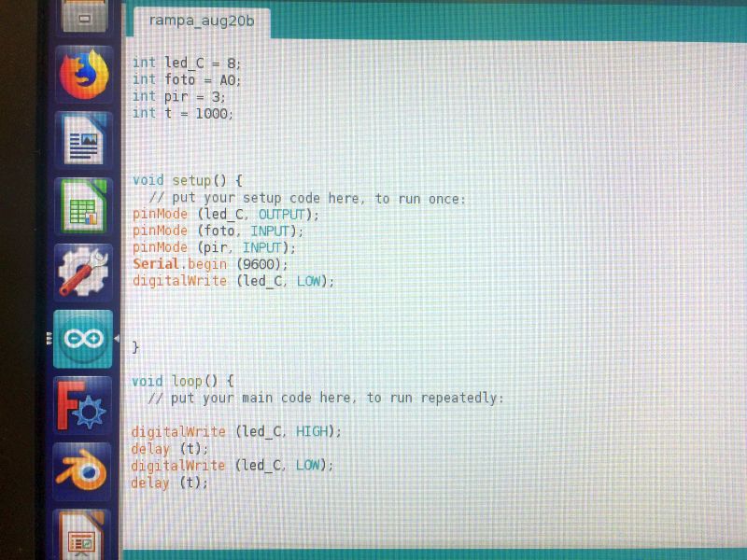Click the last 'delay (t);' line
This screenshot has width=747, height=560.
(170, 483)
